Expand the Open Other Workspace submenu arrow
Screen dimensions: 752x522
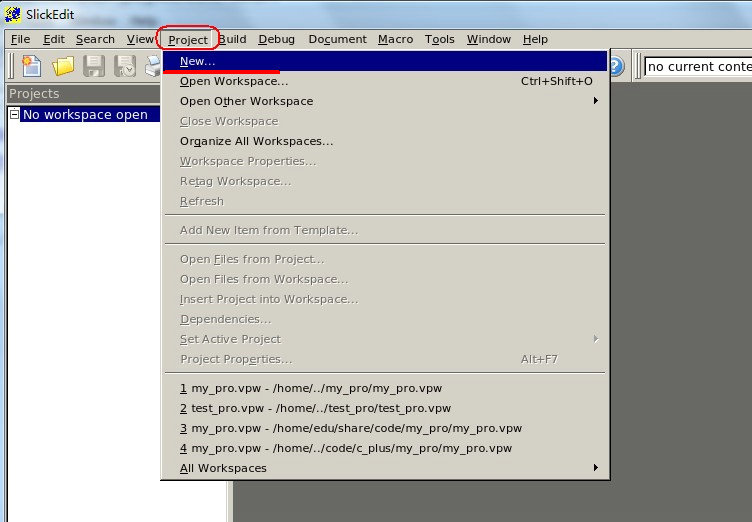point(596,101)
